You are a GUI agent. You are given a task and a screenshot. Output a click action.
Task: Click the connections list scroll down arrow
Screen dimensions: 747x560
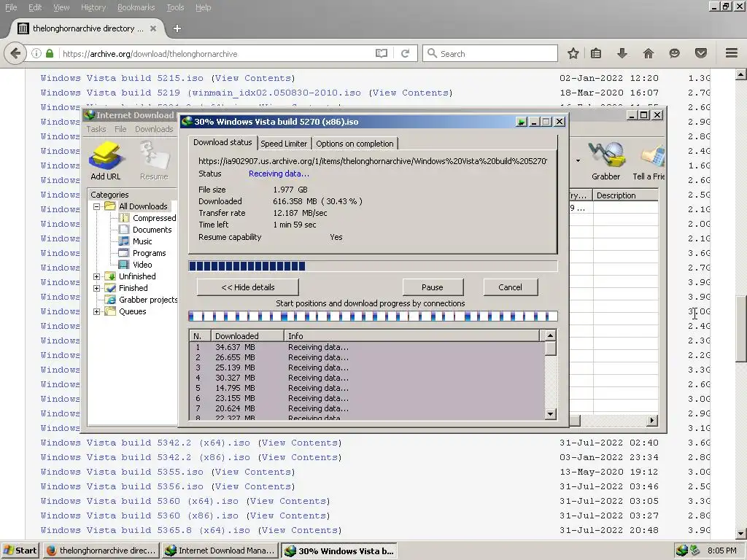click(550, 414)
